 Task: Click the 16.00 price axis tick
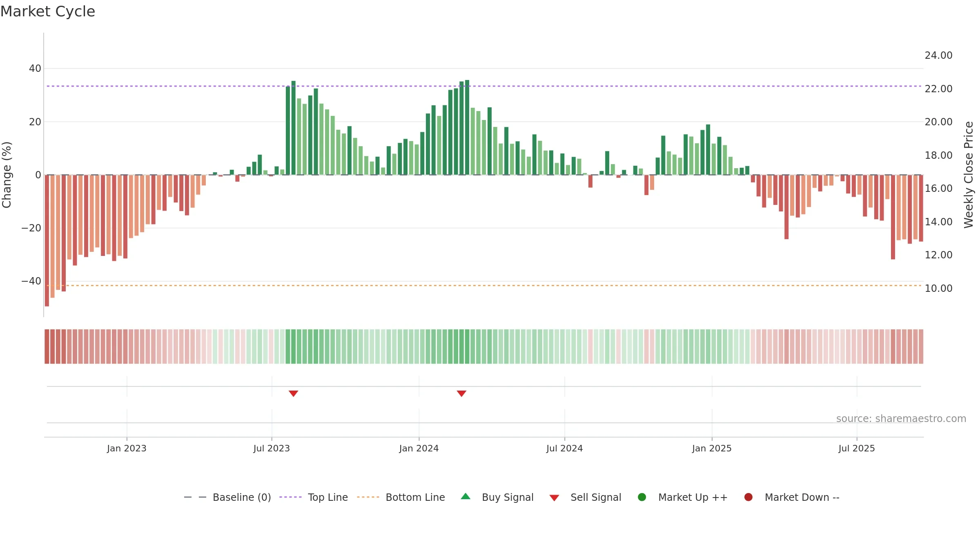coord(938,189)
